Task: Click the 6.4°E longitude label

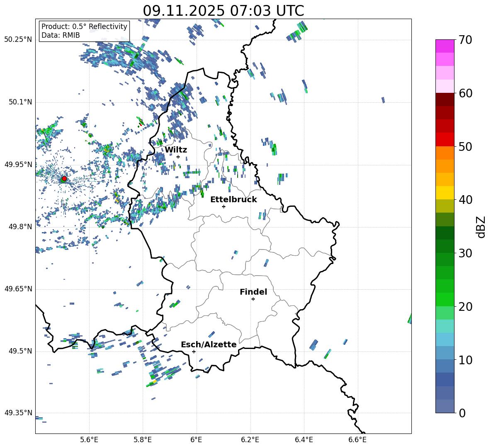Action: (304, 440)
